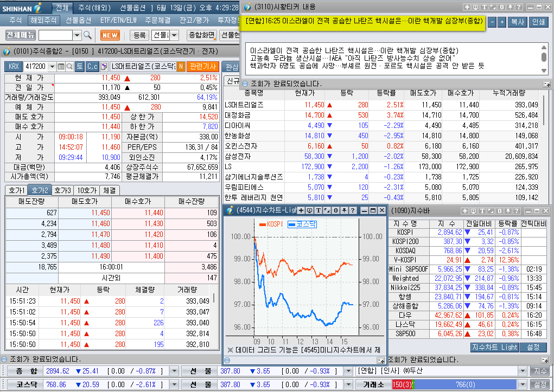Image resolution: width=554 pixels, height=392 pixels.
Task: Open the dropdown next to 코스닥 index ticker
Action: (x=174, y=384)
